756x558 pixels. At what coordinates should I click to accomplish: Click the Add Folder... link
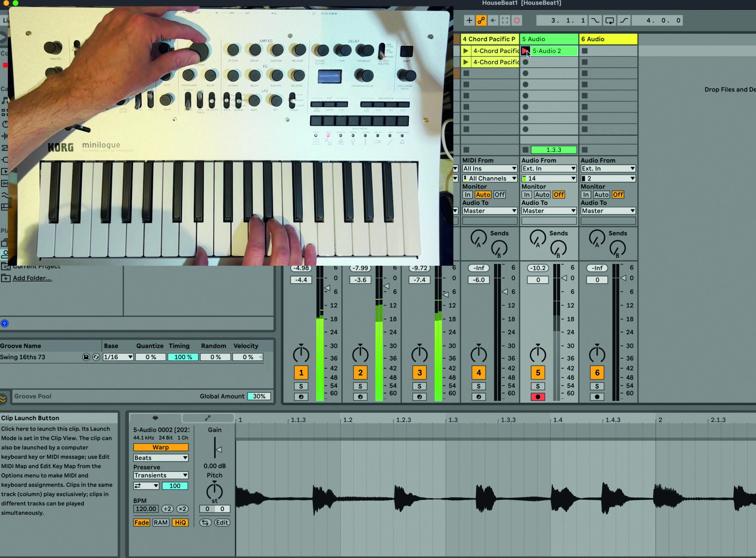pyautogui.click(x=32, y=278)
